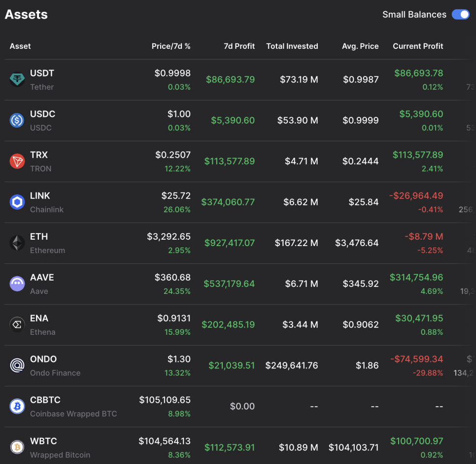
Task: Click the LINK 7d profit $374,060.77
Action: tap(228, 202)
